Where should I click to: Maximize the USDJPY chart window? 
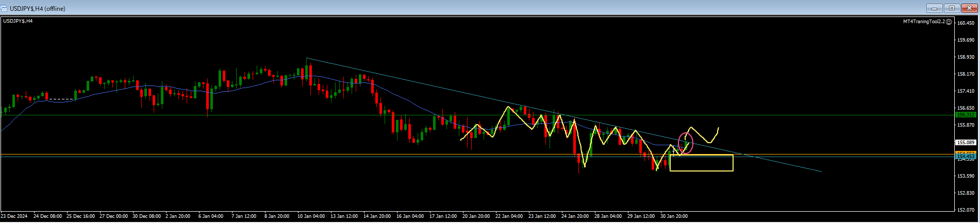tap(952, 8)
